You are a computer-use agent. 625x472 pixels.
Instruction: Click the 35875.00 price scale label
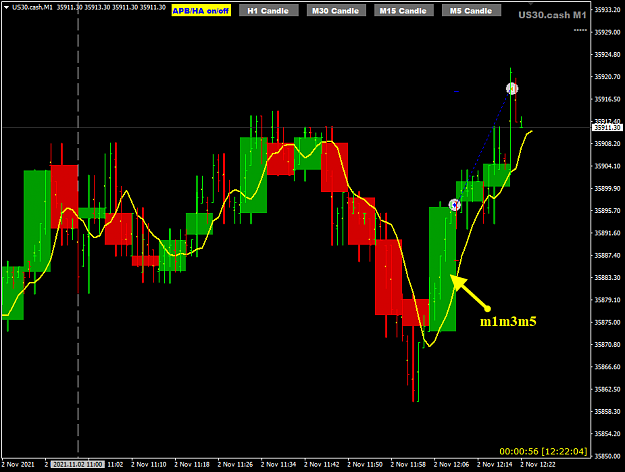pos(607,322)
